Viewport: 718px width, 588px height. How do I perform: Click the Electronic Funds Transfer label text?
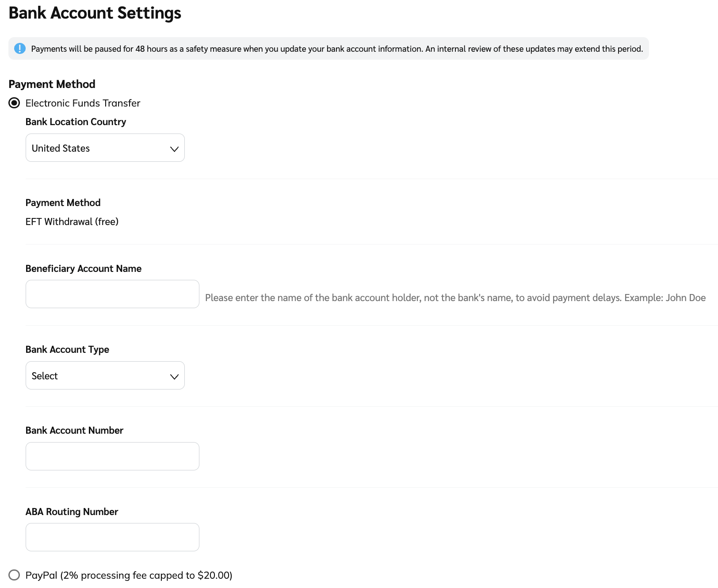click(83, 103)
